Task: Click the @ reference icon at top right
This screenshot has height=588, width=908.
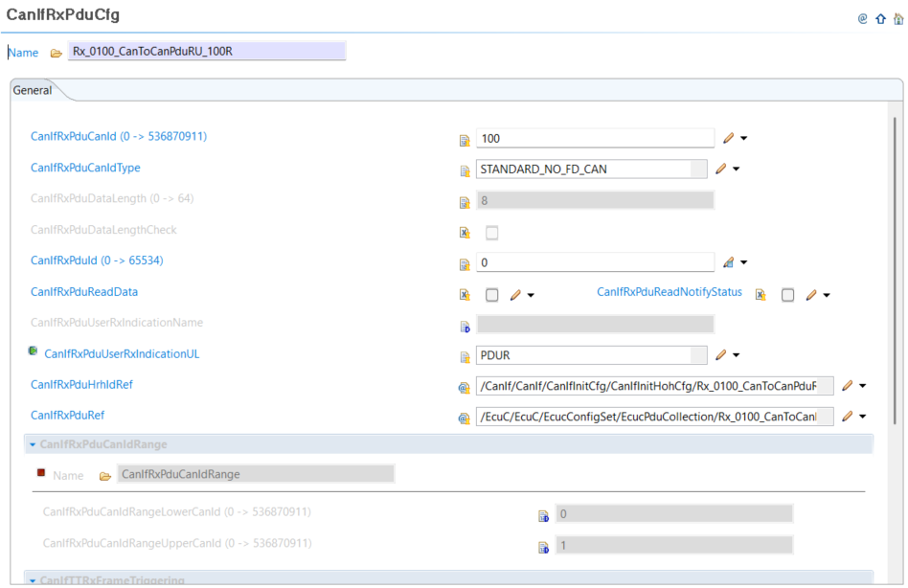Action: click(862, 18)
